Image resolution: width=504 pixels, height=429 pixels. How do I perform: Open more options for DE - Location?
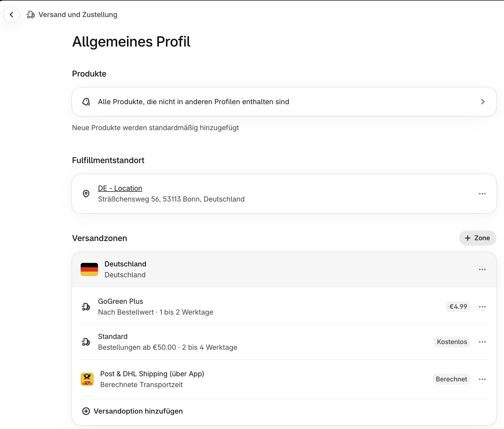tap(482, 194)
